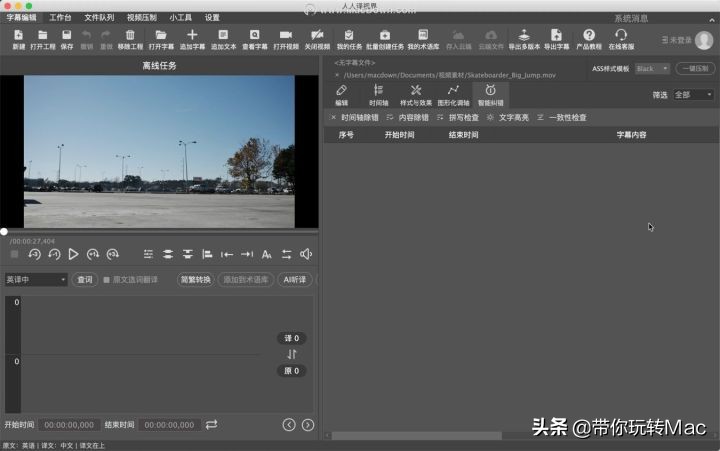Rewind 1 second using the -1 icon

54,254
